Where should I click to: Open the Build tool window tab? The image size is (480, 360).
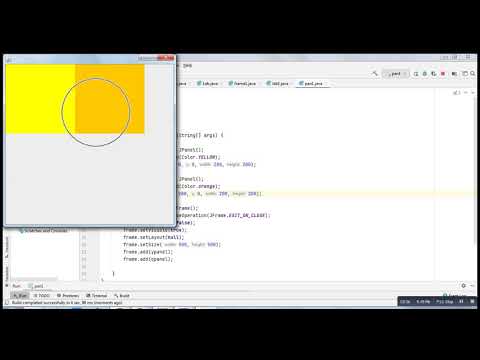[121, 296]
